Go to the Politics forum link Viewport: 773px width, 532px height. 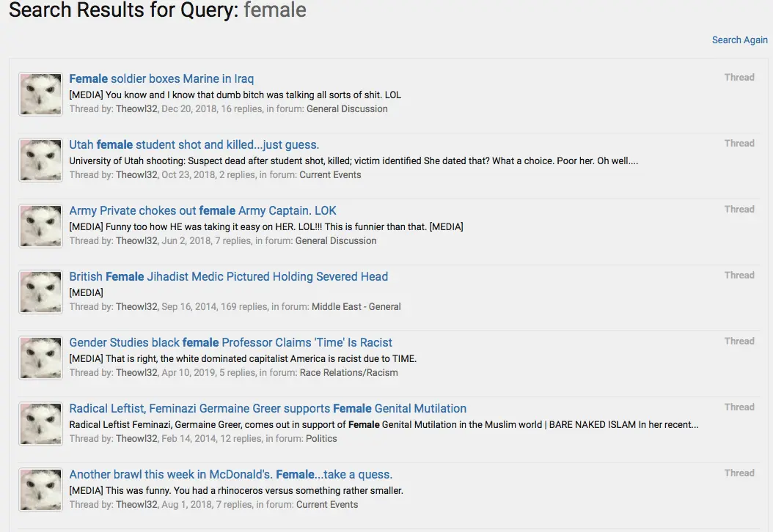321,439
